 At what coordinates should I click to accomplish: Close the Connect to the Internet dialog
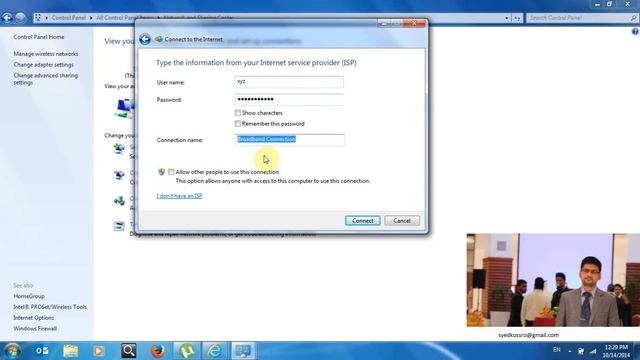[x=414, y=24]
